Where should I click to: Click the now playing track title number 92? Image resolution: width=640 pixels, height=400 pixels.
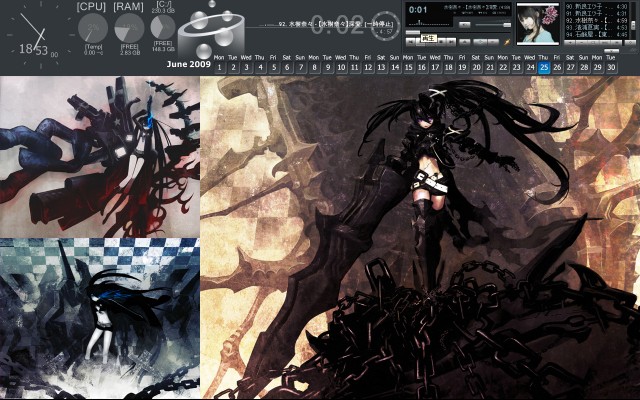click(336, 24)
